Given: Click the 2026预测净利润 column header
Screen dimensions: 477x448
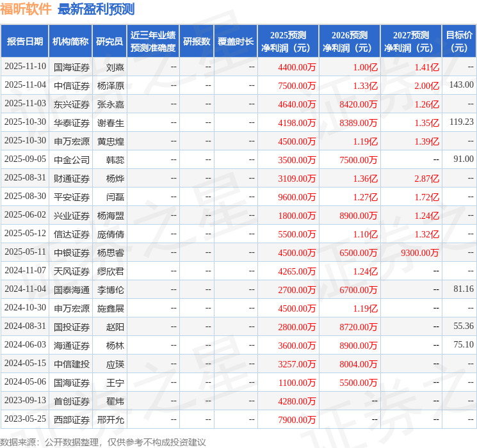Looking at the screenshot, I should click(x=350, y=42).
